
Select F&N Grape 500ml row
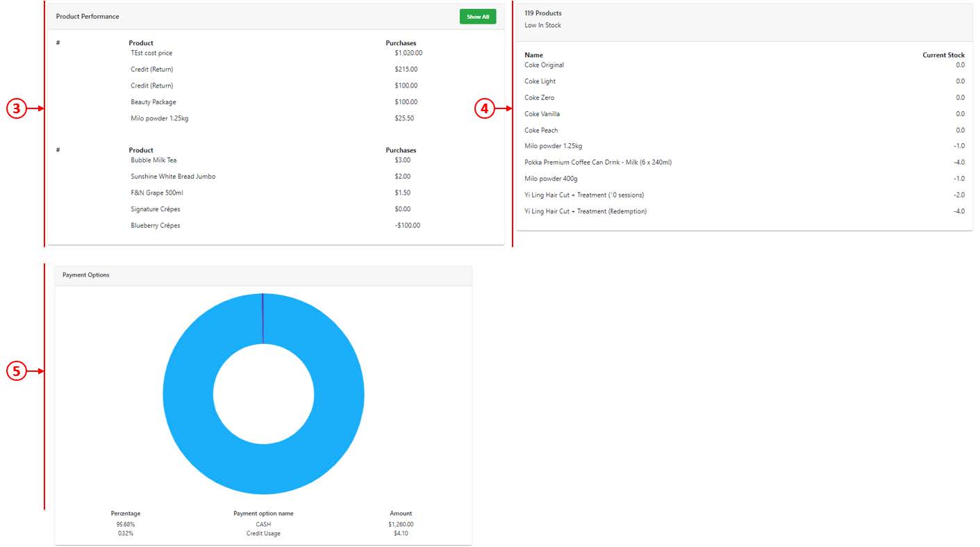pyautogui.click(x=276, y=193)
